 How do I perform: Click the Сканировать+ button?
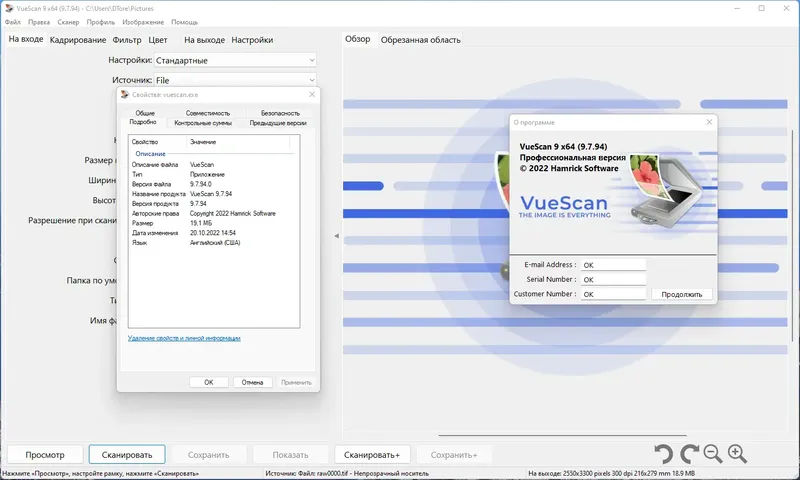coord(372,454)
